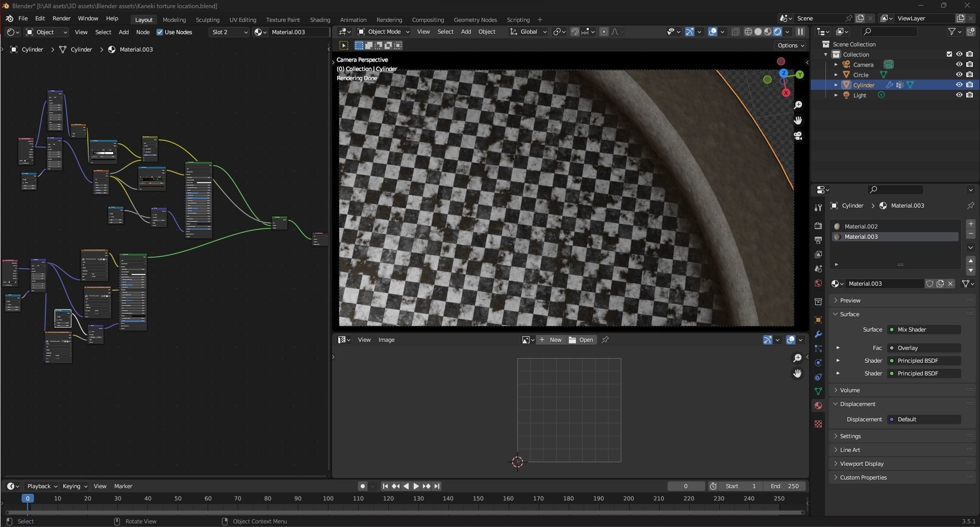The height and width of the screenshot is (527, 980).
Task: Open the Modifier wrench properties tab
Action: [818, 334]
